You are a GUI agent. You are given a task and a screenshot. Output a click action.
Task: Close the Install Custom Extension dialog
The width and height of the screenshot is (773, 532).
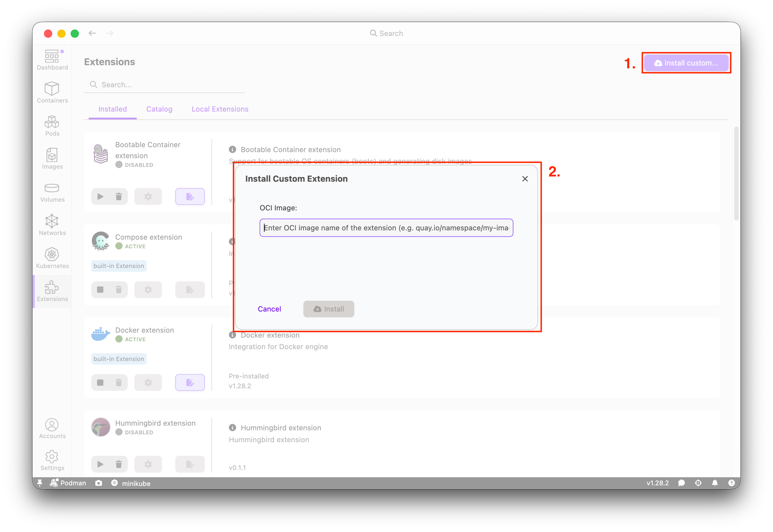pyautogui.click(x=525, y=179)
